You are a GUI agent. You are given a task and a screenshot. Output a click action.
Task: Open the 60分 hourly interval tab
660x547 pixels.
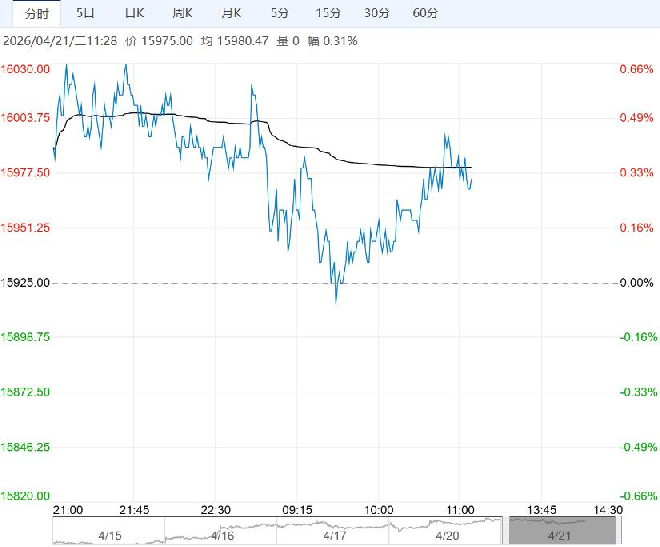pyautogui.click(x=425, y=12)
